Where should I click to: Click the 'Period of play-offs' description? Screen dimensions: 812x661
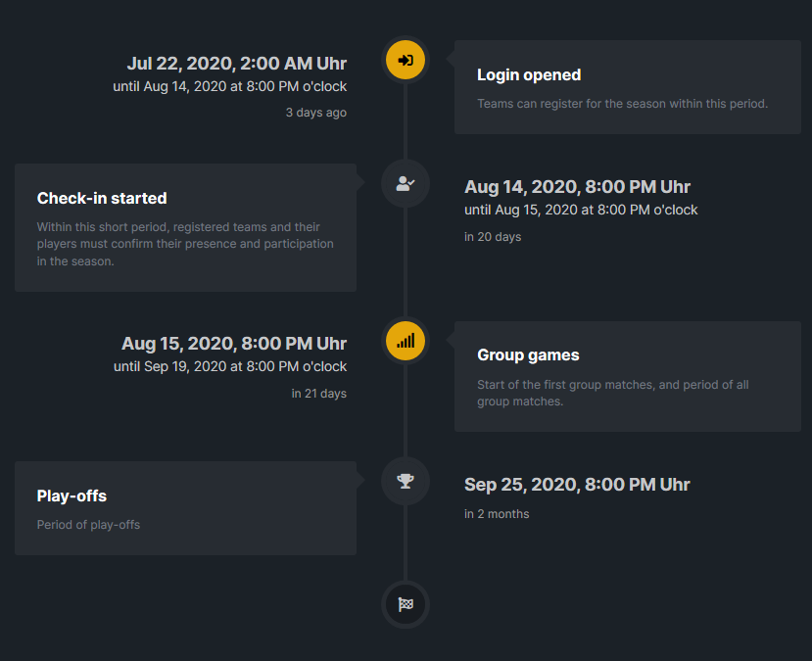88,525
